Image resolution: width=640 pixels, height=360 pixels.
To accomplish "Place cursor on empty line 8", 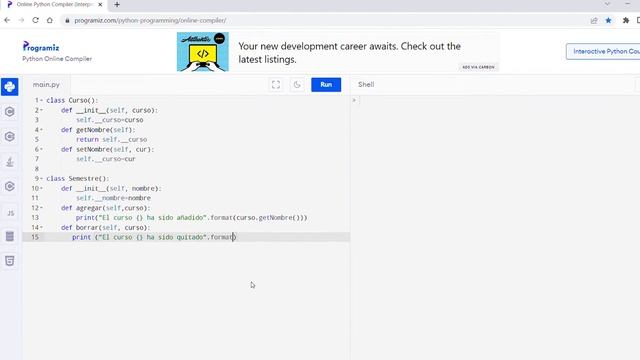I will tap(196, 169).
